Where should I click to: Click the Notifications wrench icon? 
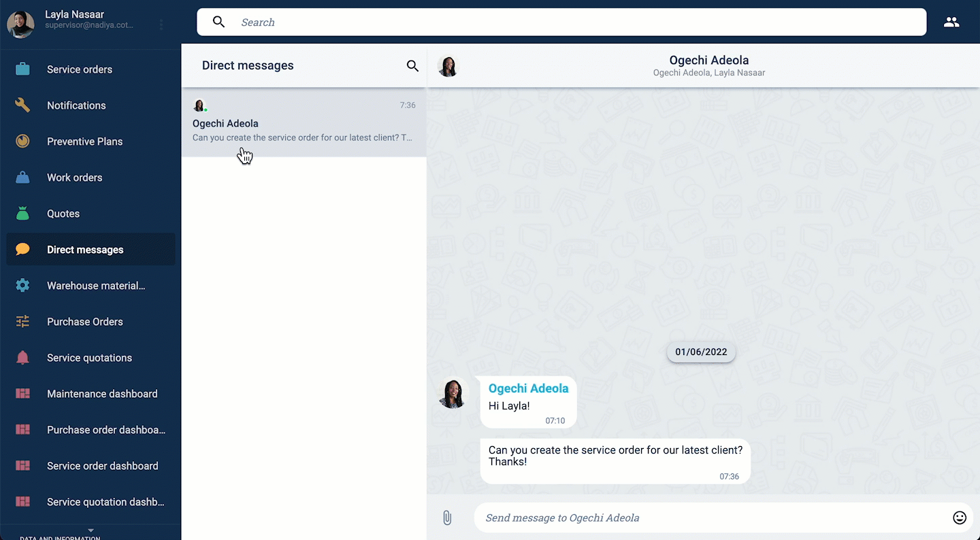click(x=22, y=105)
